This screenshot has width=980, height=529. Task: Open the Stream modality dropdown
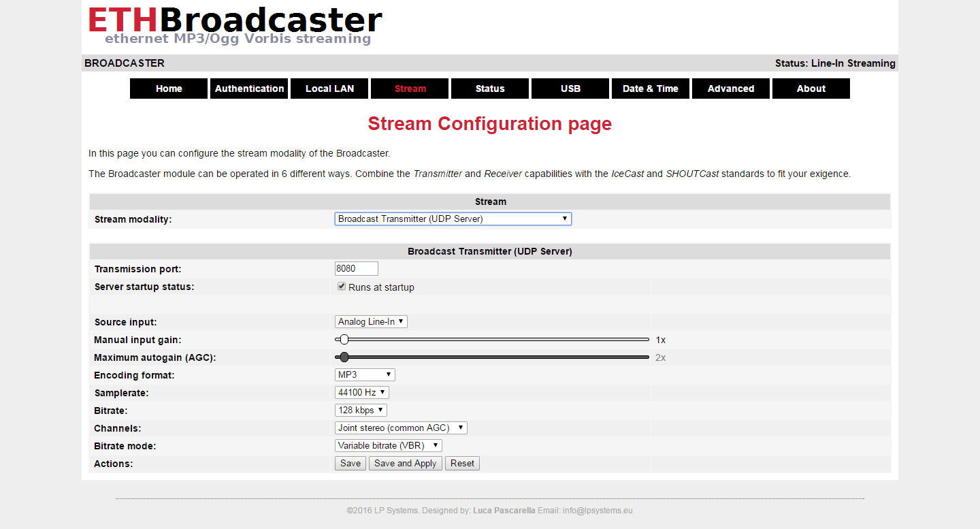(x=453, y=219)
